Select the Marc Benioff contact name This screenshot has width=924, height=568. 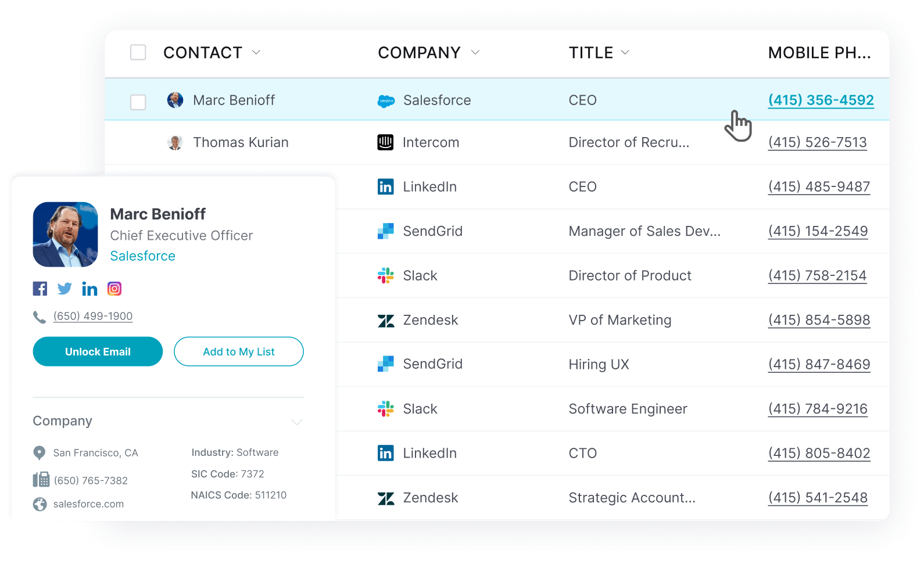pyautogui.click(x=234, y=100)
